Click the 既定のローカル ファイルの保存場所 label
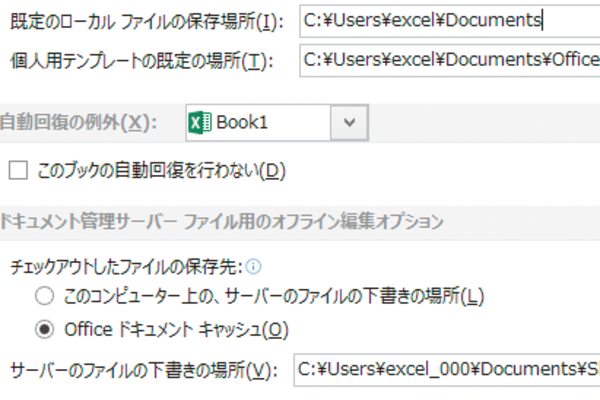 pyautogui.click(x=147, y=21)
